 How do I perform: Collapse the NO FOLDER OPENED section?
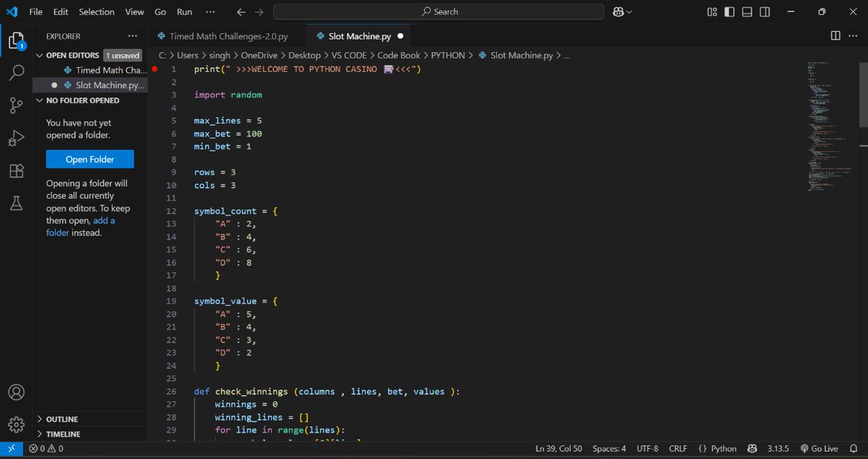[40, 100]
